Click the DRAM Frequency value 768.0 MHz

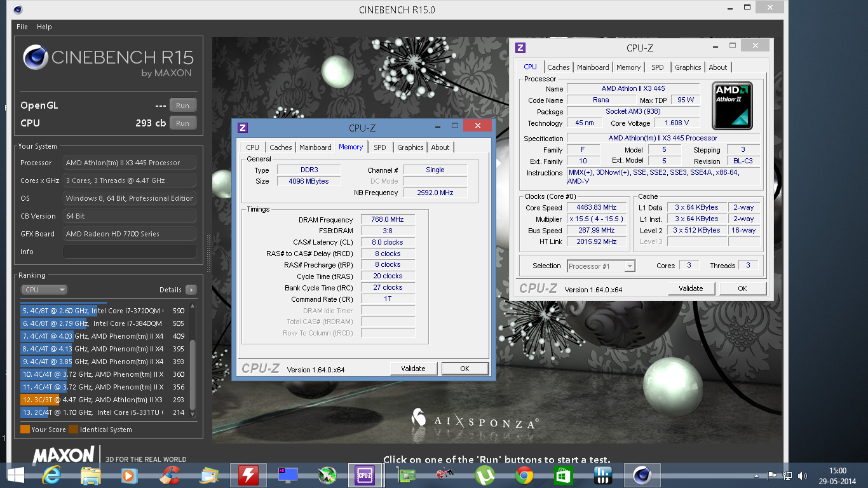(388, 219)
